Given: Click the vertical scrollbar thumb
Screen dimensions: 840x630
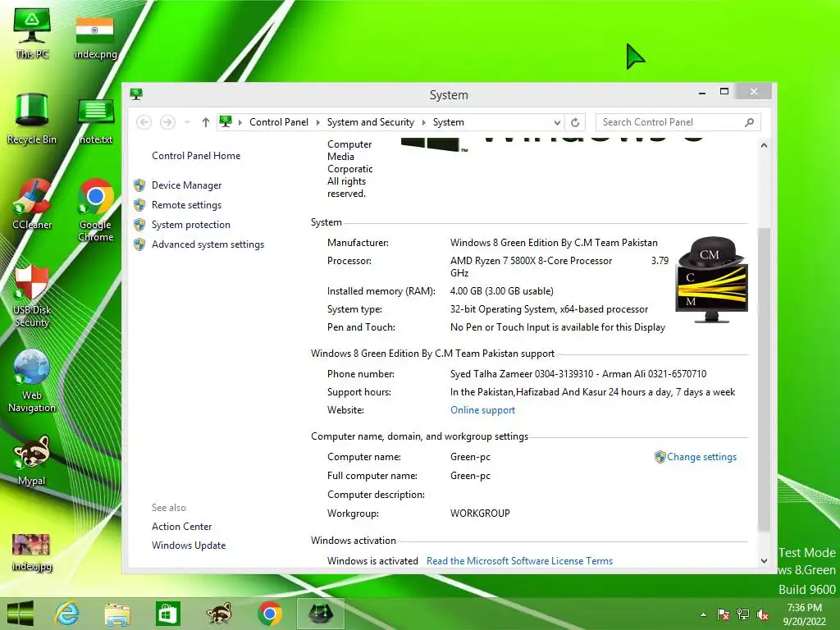Looking at the screenshot, I should point(764,379).
